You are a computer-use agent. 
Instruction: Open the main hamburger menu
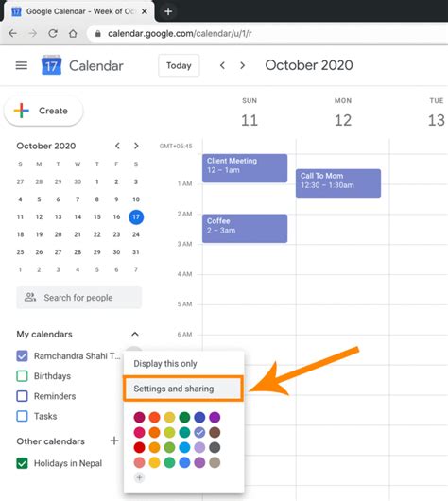(22, 65)
